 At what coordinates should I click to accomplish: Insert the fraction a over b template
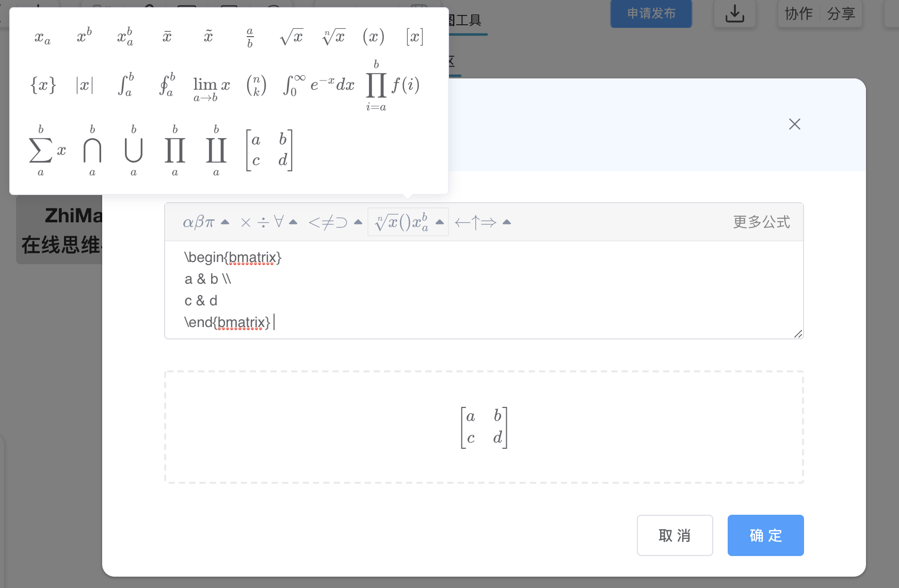(x=250, y=37)
